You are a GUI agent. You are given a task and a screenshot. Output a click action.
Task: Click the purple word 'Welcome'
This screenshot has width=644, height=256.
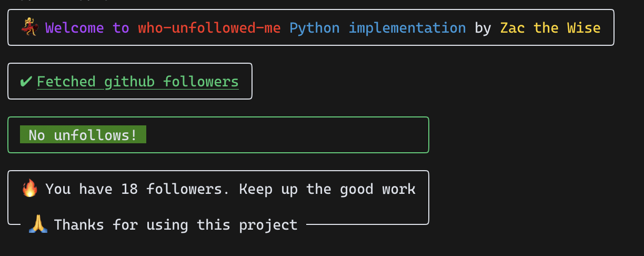(74, 27)
